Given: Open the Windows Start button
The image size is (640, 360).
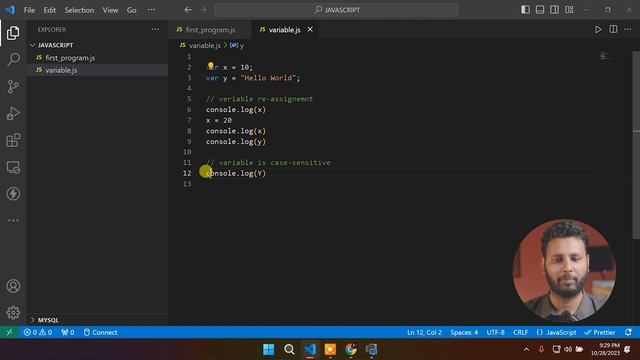Looking at the screenshot, I should coord(269,349).
